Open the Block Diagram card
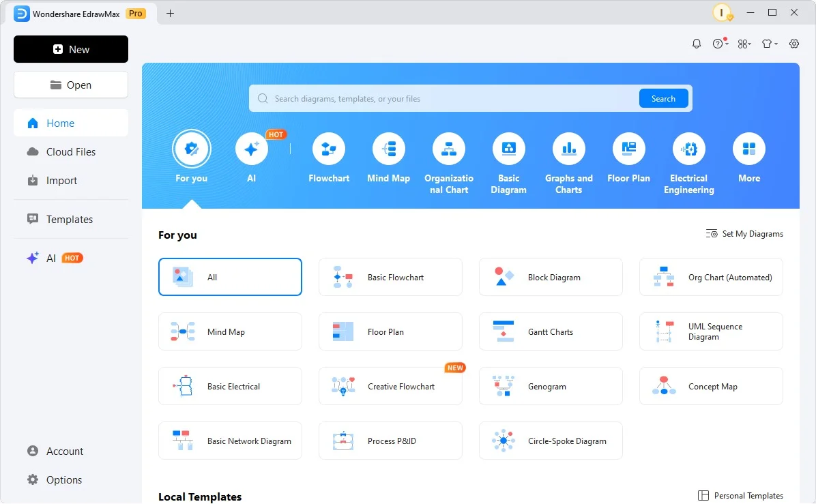This screenshot has width=816, height=504. coord(551,277)
